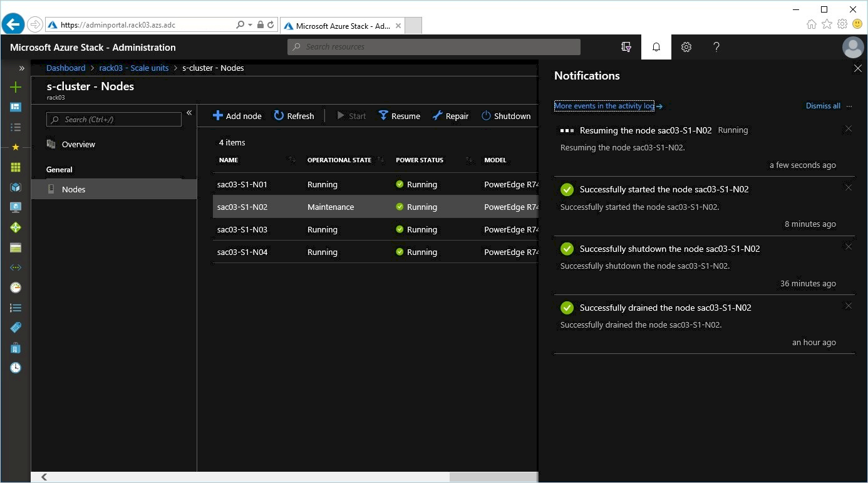Click the Add node button
Viewport: 868px width, 483px height.
[237, 116]
